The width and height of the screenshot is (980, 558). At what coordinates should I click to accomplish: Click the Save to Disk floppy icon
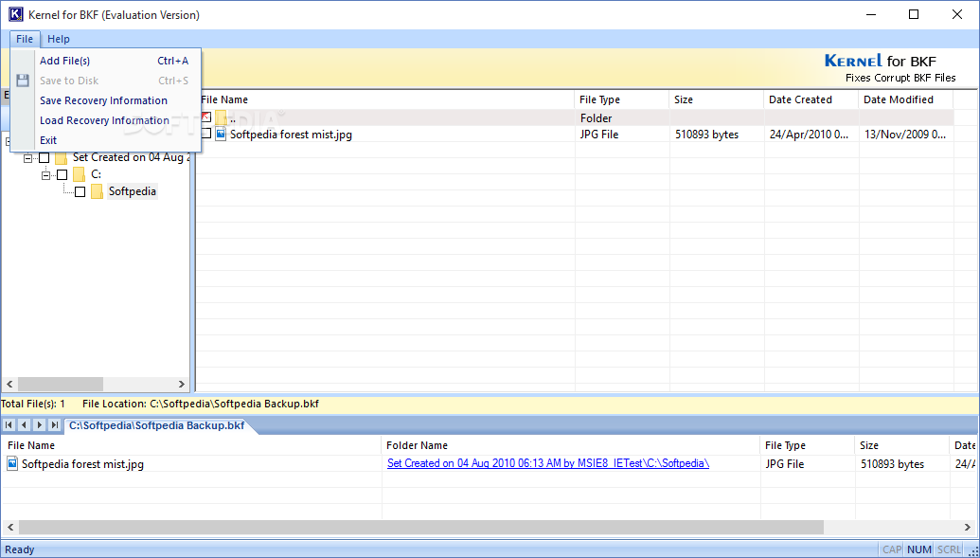point(23,81)
